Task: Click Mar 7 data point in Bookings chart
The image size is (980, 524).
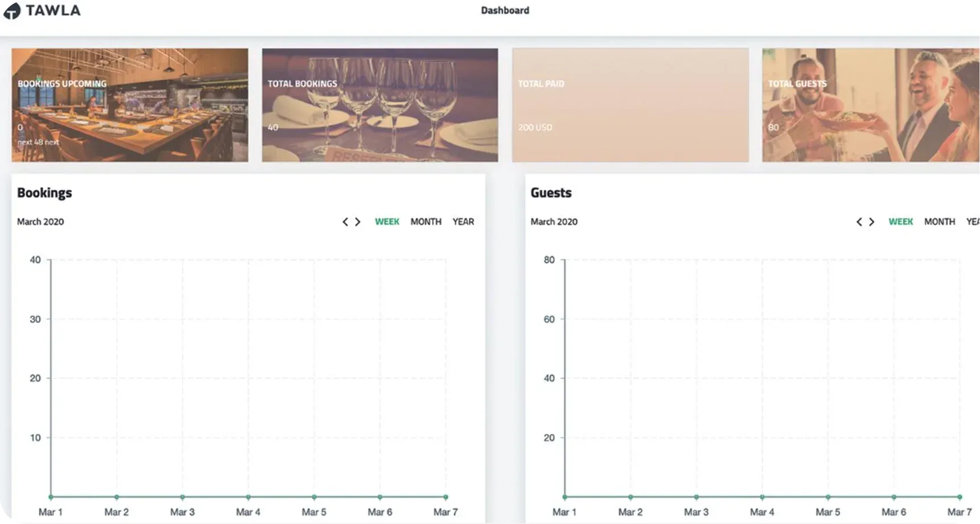Action: click(x=446, y=497)
